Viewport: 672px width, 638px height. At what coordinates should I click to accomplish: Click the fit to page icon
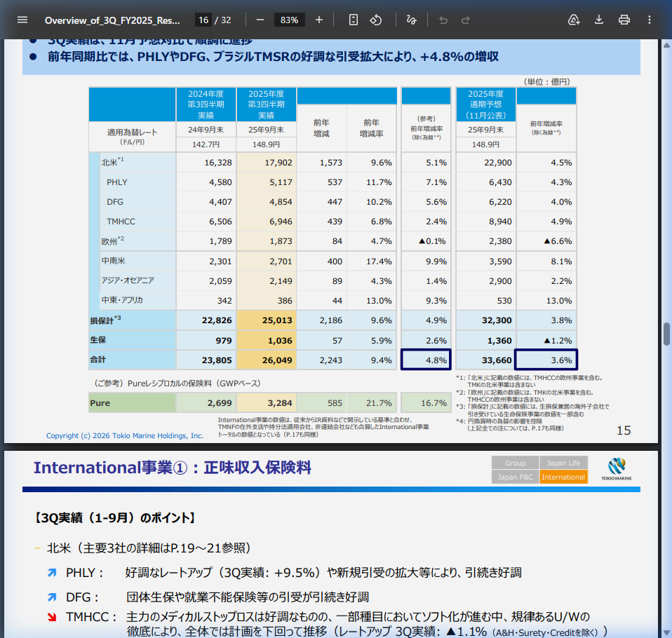tap(353, 20)
